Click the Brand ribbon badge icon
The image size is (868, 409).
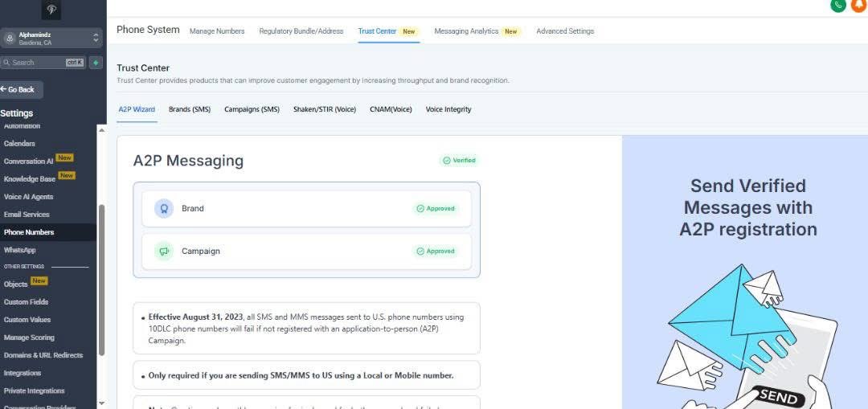164,209
